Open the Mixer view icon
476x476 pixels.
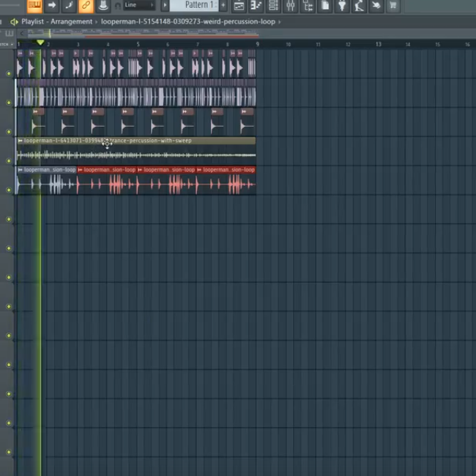[290, 6]
